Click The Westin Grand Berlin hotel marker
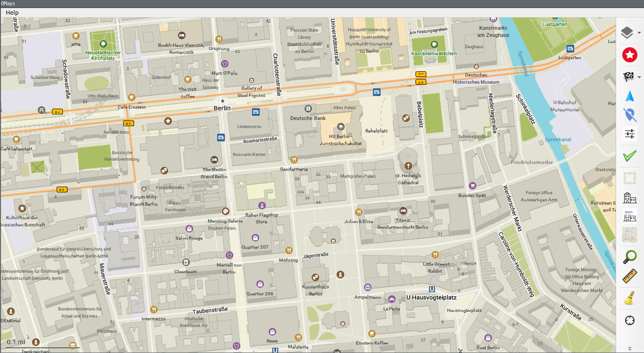 point(214,159)
